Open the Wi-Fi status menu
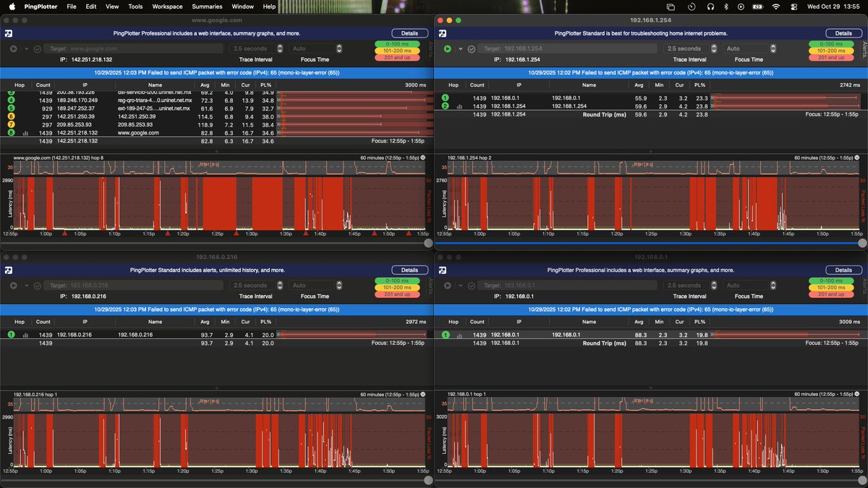 click(776, 6)
